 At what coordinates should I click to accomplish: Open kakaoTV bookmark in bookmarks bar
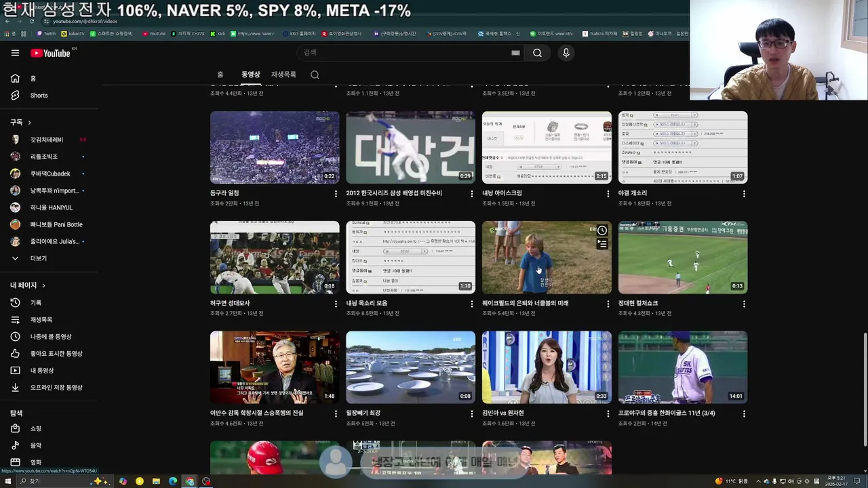point(73,33)
